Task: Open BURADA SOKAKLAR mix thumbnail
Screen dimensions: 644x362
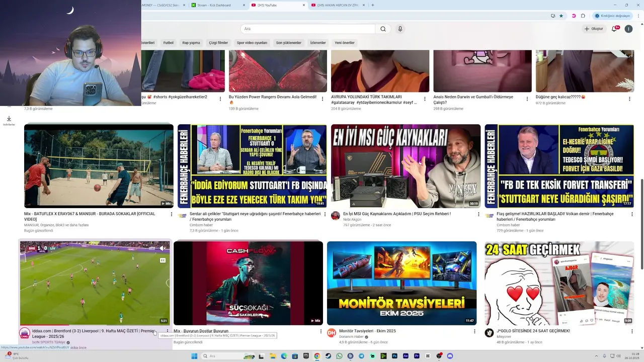Action: pos(99,166)
